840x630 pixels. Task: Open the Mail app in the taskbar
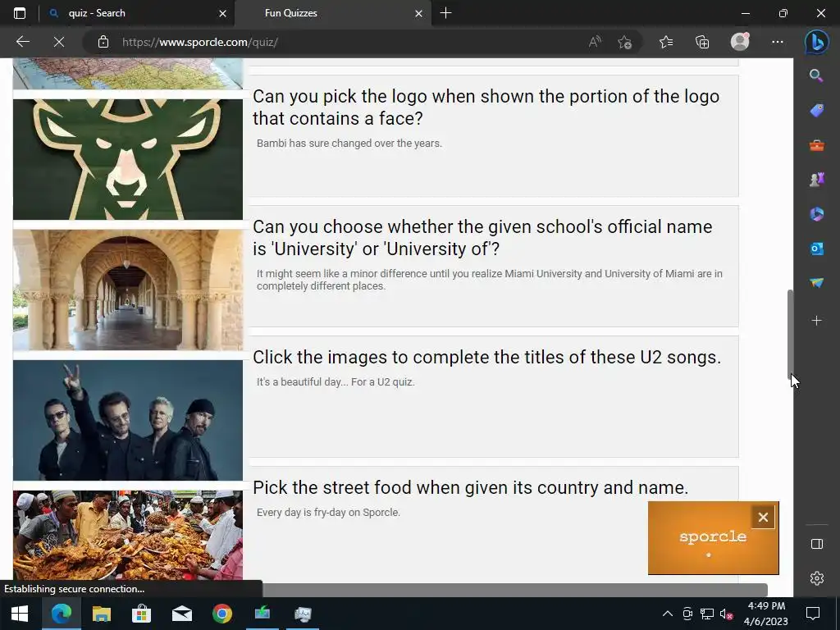[181, 614]
